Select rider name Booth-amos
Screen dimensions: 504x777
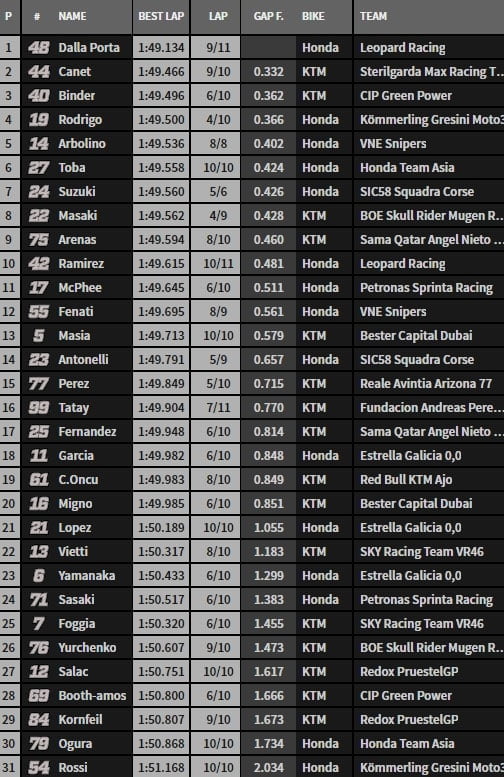92,696
